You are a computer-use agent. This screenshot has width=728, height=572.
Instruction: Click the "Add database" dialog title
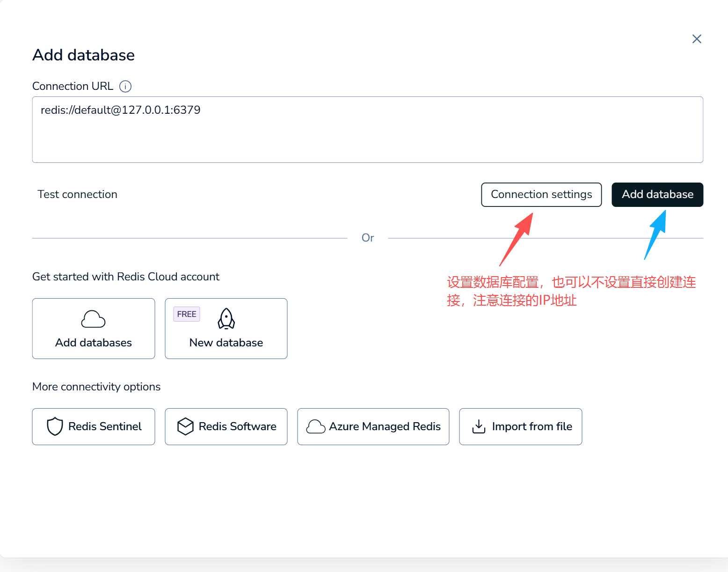(x=84, y=55)
